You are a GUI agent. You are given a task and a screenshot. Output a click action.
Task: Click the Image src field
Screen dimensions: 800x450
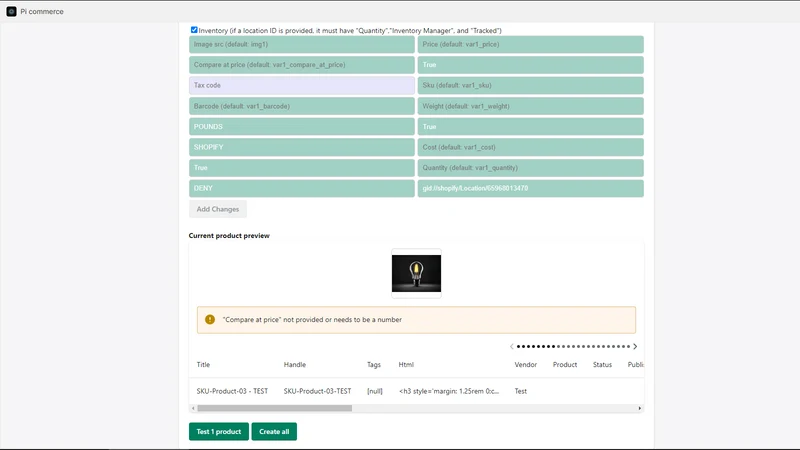pos(302,44)
